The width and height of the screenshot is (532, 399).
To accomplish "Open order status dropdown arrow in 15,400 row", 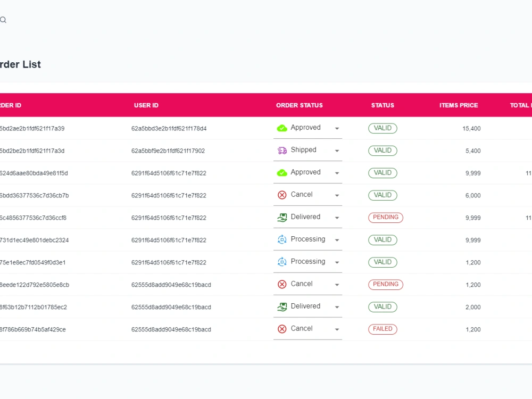I will (337, 129).
